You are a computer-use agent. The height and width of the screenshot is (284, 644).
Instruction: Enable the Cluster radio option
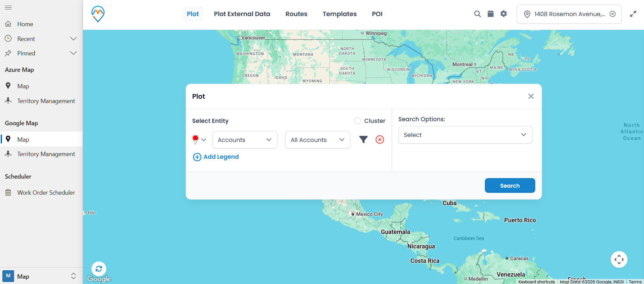coord(357,121)
